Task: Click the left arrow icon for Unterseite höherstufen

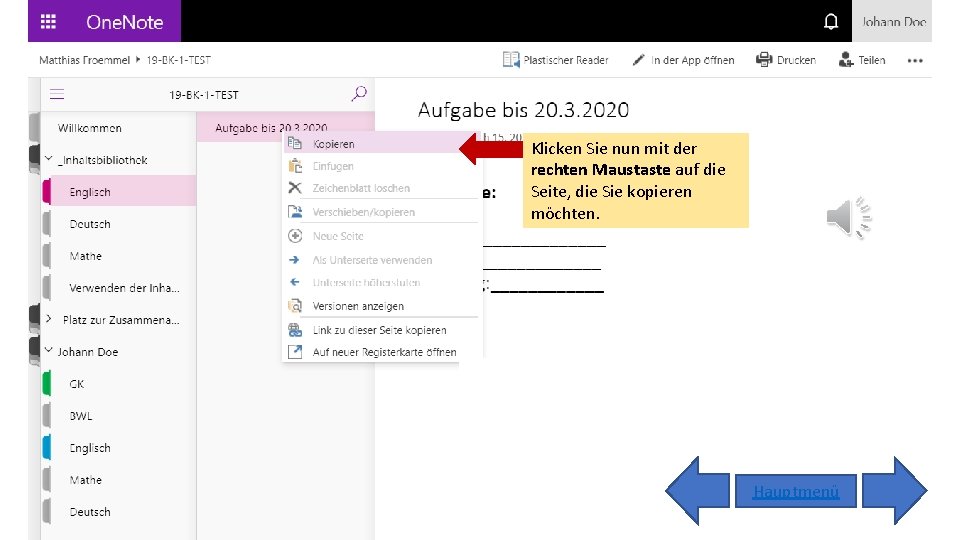Action: 294,282
